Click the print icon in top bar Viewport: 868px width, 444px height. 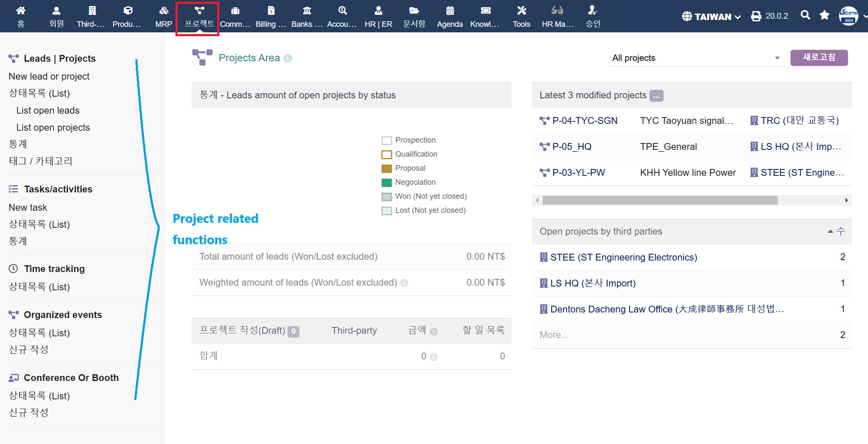756,16
